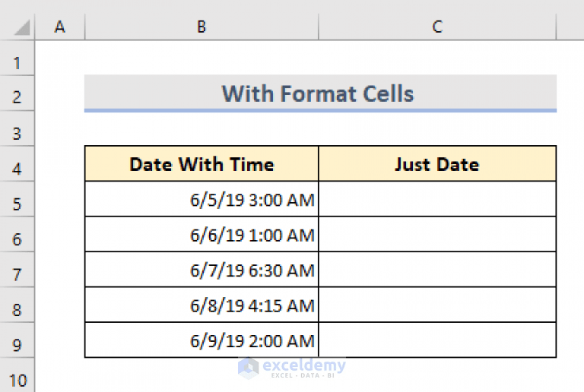Select cell containing 6/8/19 4:15 AM
This screenshot has height=392, width=584.
(202, 305)
